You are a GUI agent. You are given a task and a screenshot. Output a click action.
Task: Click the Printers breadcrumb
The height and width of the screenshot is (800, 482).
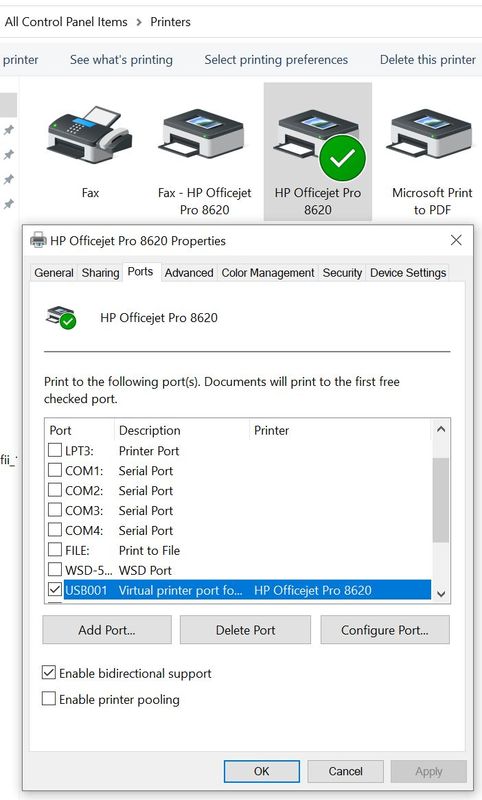(170, 22)
